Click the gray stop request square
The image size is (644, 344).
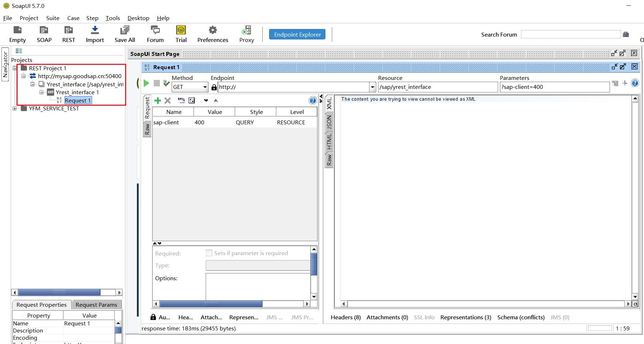[x=157, y=83]
